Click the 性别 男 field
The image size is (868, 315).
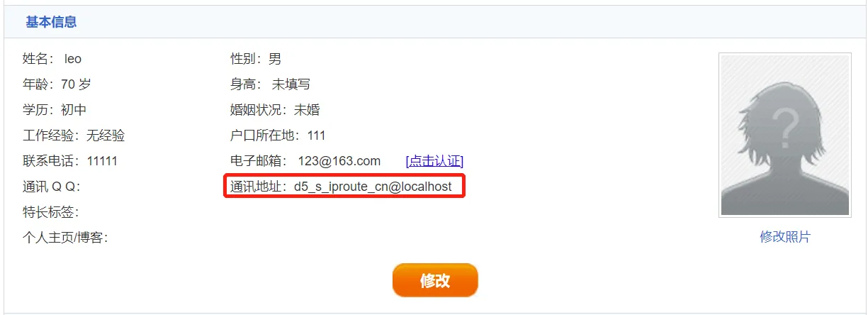coord(256,59)
